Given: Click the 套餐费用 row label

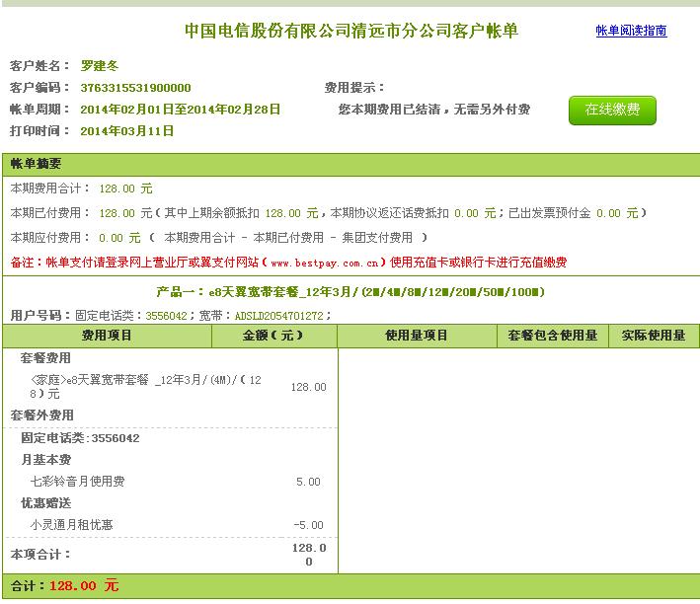Looking at the screenshot, I should coord(45,358).
